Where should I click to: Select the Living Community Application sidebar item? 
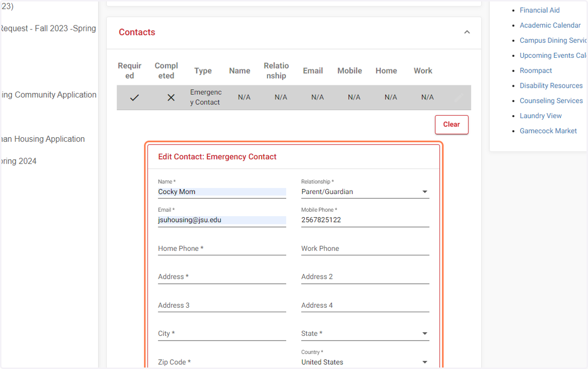click(49, 95)
